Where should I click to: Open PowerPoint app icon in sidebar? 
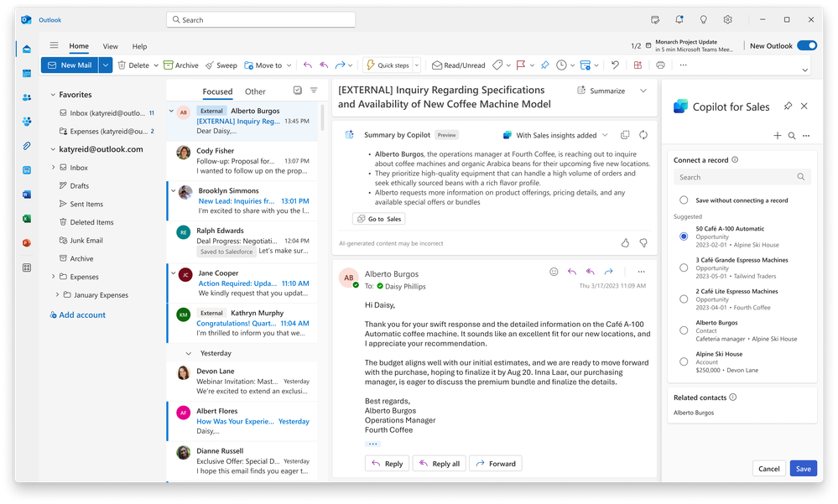[27, 242]
